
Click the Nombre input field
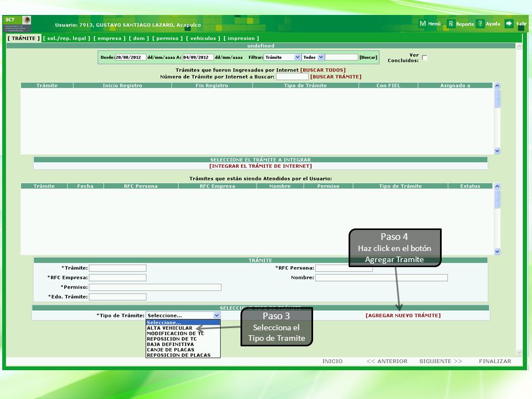click(x=381, y=278)
